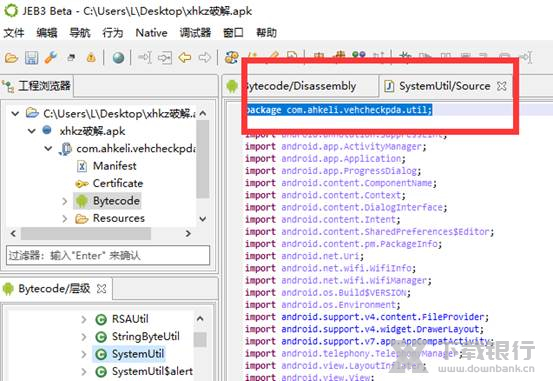Open the Native menu
The width and height of the screenshot is (553, 381).
click(151, 33)
